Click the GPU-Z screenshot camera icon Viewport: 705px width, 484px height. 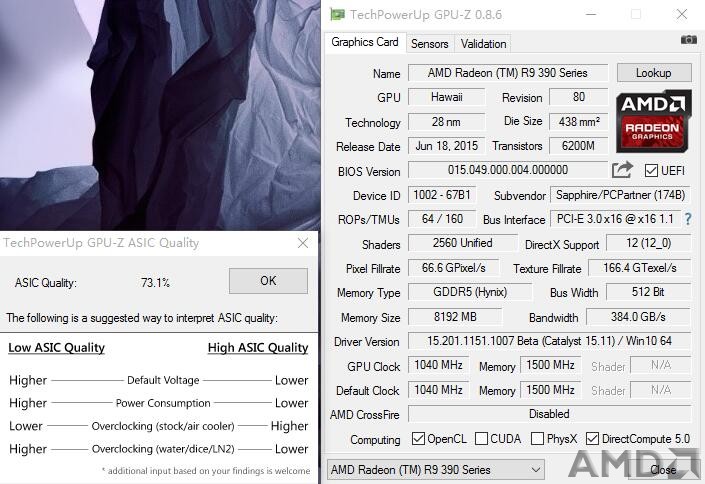[688, 40]
